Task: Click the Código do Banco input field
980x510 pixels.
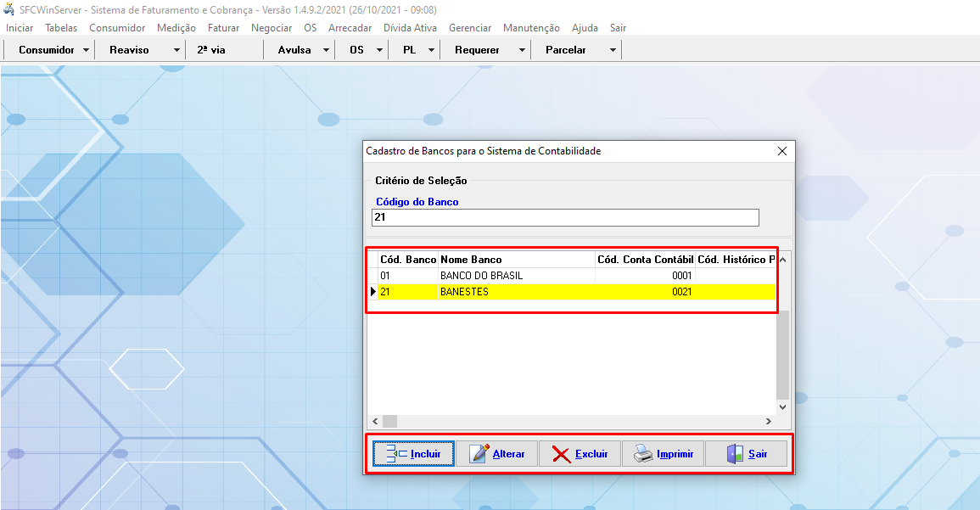Action: point(565,218)
